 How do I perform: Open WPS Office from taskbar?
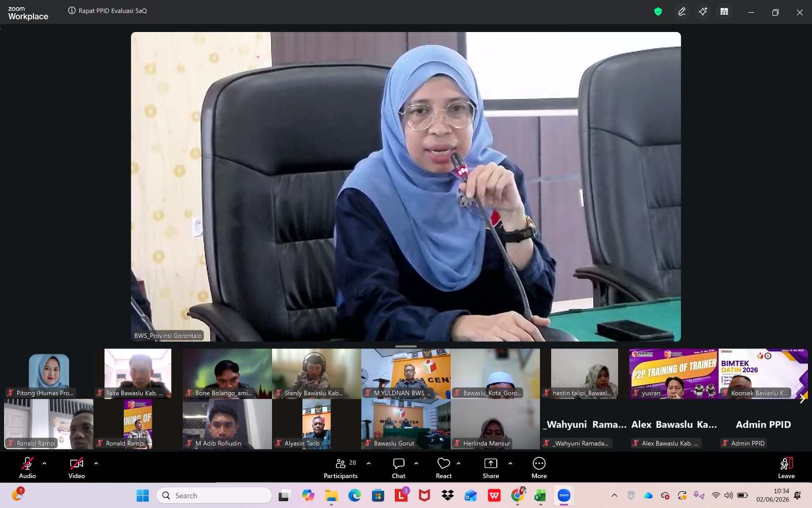click(x=494, y=495)
